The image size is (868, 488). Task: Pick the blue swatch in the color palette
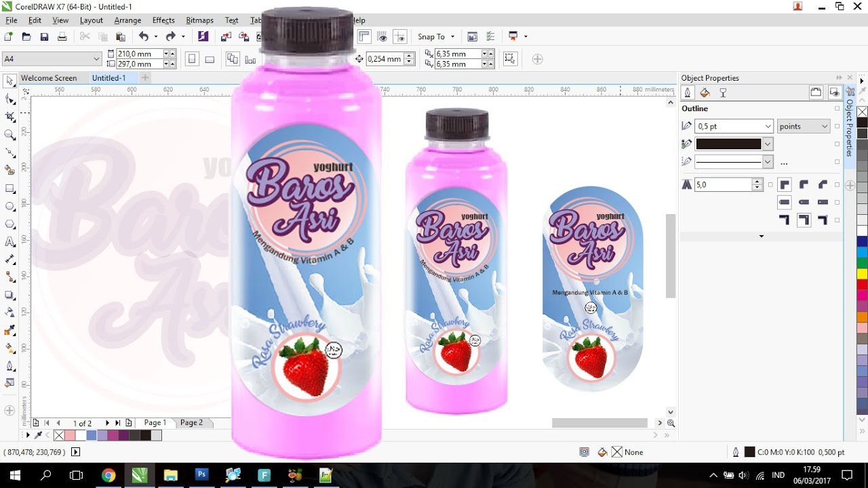(862, 241)
